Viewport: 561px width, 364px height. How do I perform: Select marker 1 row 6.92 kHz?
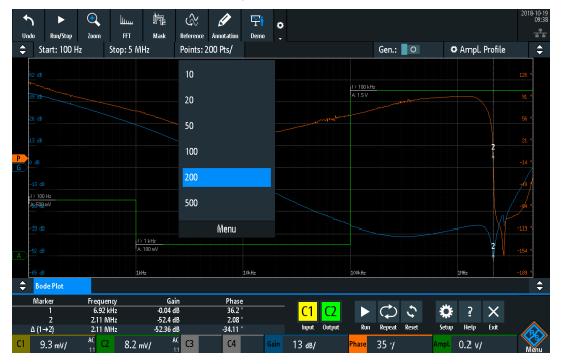coord(149,311)
